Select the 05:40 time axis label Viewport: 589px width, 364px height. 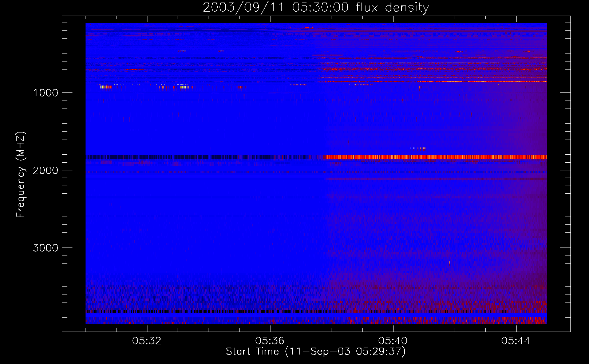(393, 341)
